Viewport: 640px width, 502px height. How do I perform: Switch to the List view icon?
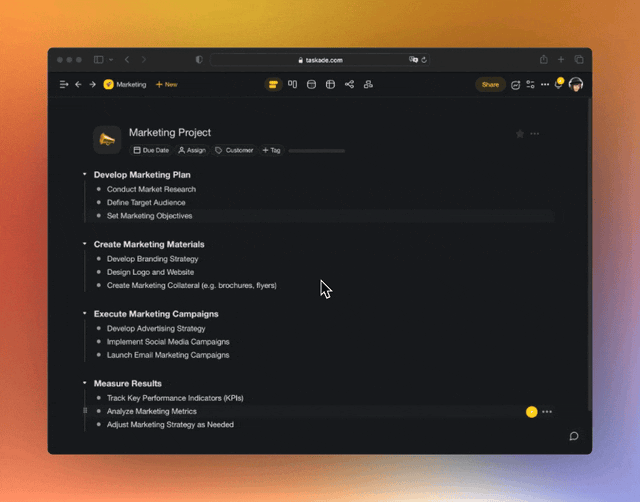273,84
